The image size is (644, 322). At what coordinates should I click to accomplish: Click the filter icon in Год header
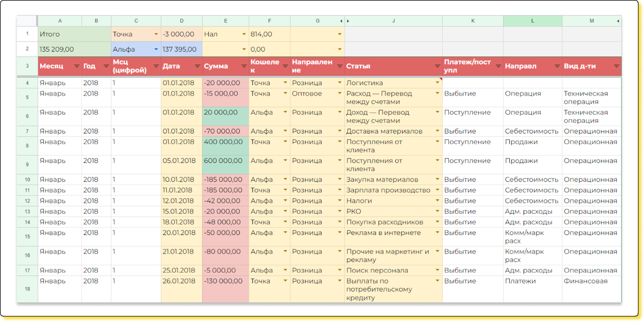[x=106, y=66]
